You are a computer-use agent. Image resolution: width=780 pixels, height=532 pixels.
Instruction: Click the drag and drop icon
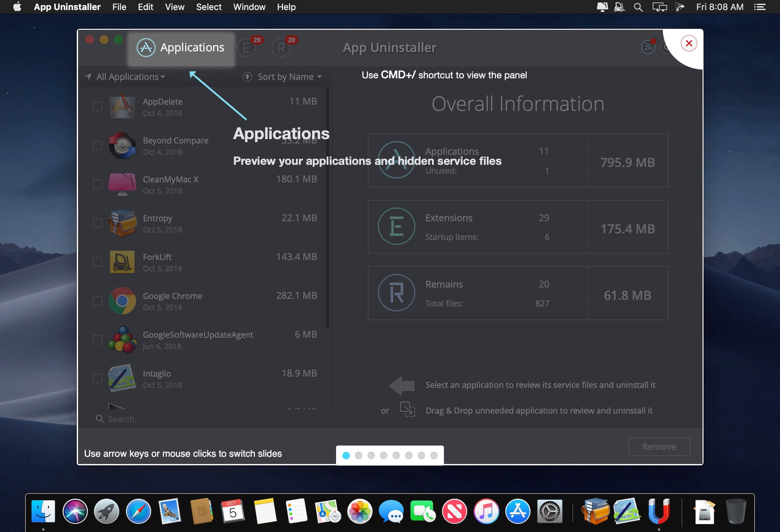[407, 409]
